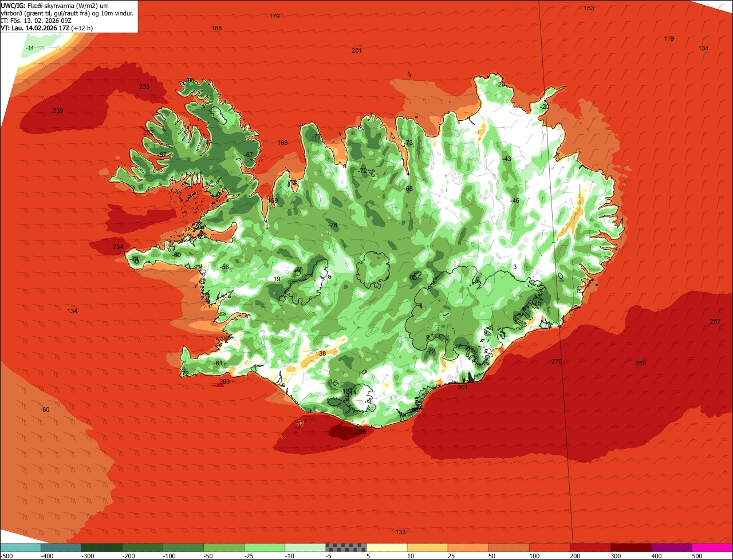Click the palest green -10 legend swatch

coord(305,547)
